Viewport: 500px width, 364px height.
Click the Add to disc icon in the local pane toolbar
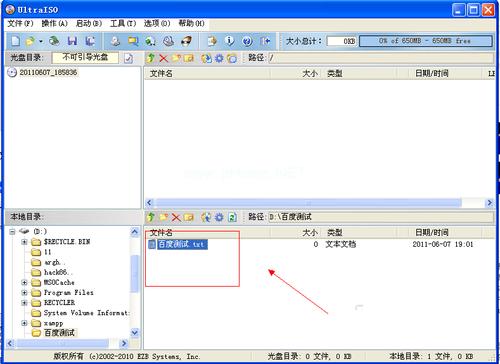206,217
